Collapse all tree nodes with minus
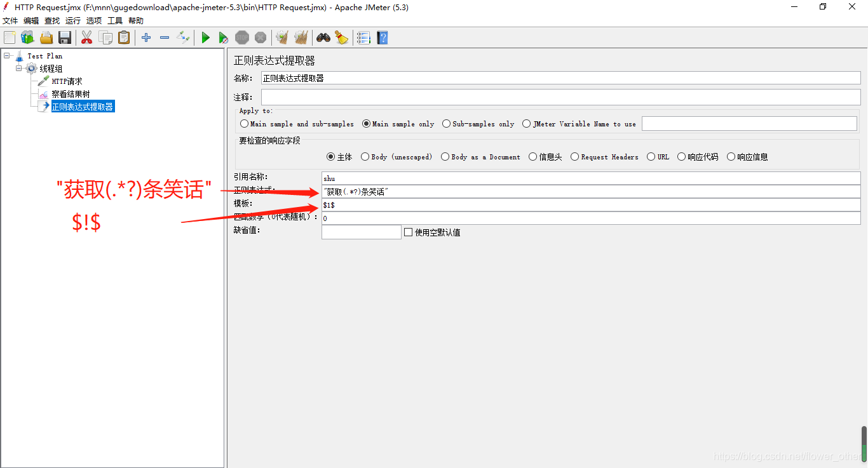This screenshot has width=868, height=468. pos(165,38)
